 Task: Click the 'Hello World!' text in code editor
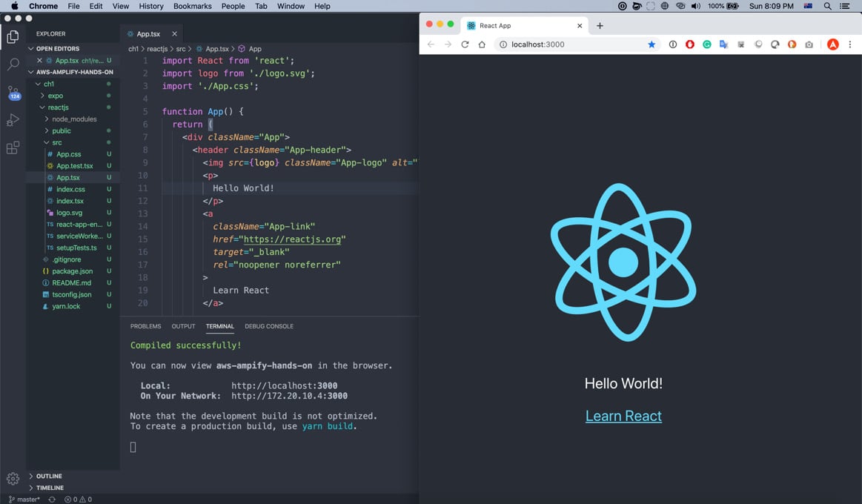244,188
